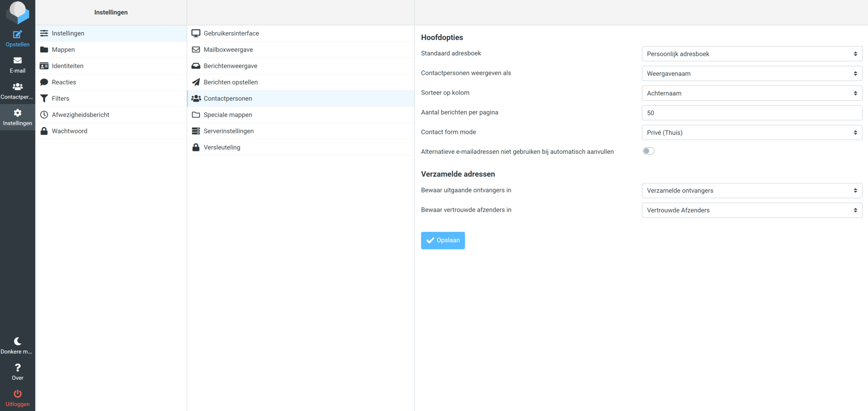Open Serverinstellingen preferences section
Viewport: 868px width, 411px height.
(301, 131)
